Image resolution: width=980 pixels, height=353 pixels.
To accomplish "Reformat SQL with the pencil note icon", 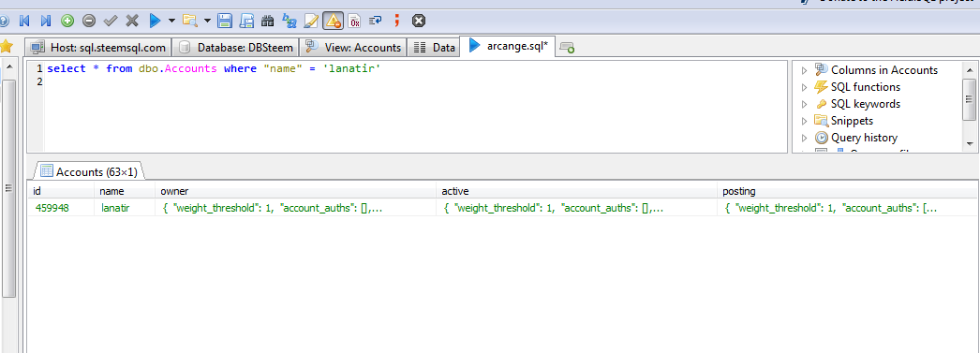I will click(311, 21).
